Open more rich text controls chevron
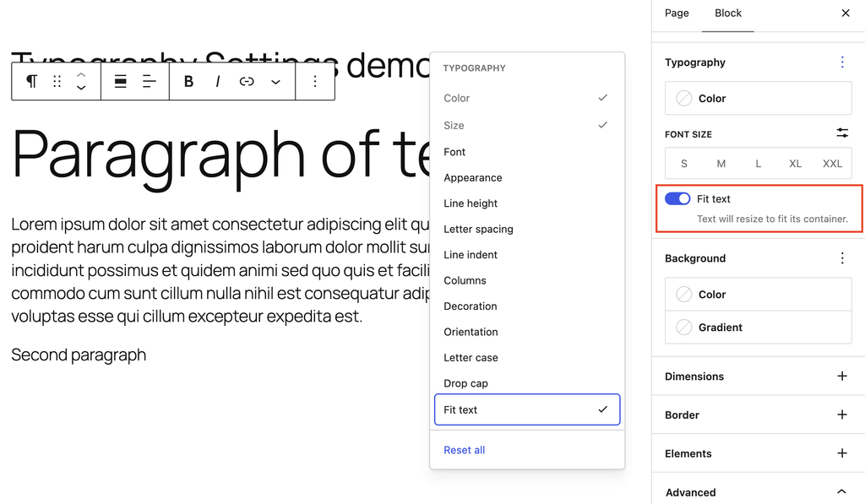This screenshot has height=504, width=865. point(275,82)
